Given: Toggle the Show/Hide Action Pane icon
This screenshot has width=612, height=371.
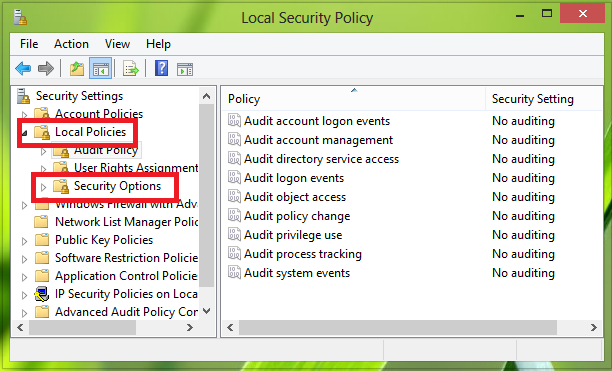Looking at the screenshot, I should (185, 69).
